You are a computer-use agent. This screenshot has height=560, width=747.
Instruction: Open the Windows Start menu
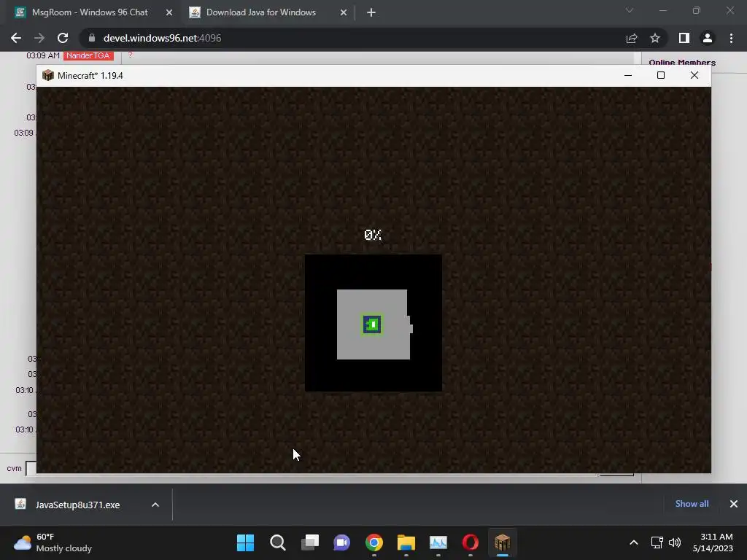click(245, 542)
